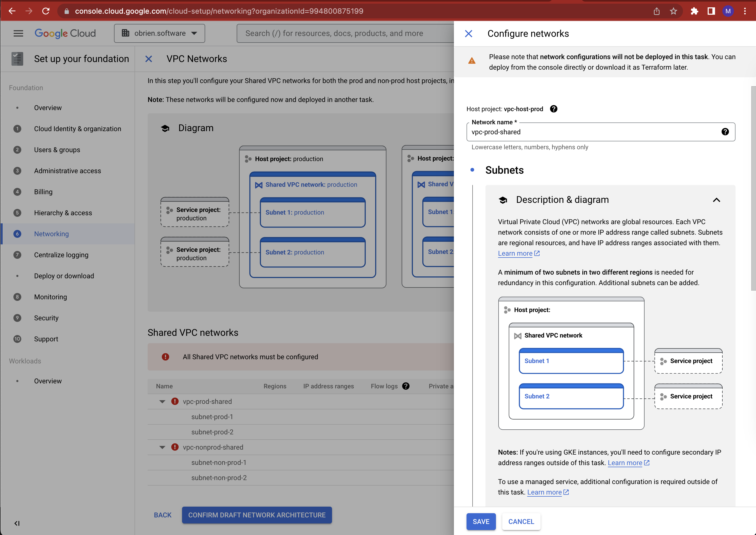
Task: Open the Security step in the sidebar
Action: tap(46, 318)
